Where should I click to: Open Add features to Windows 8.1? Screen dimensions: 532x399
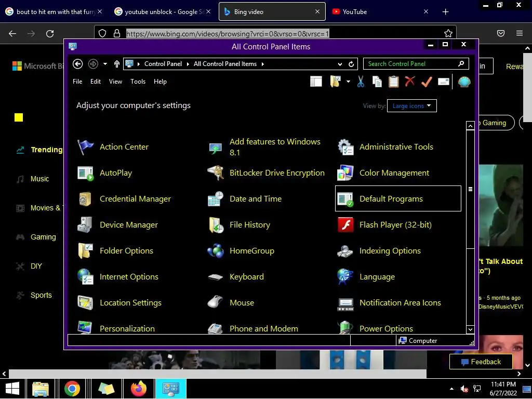point(275,147)
